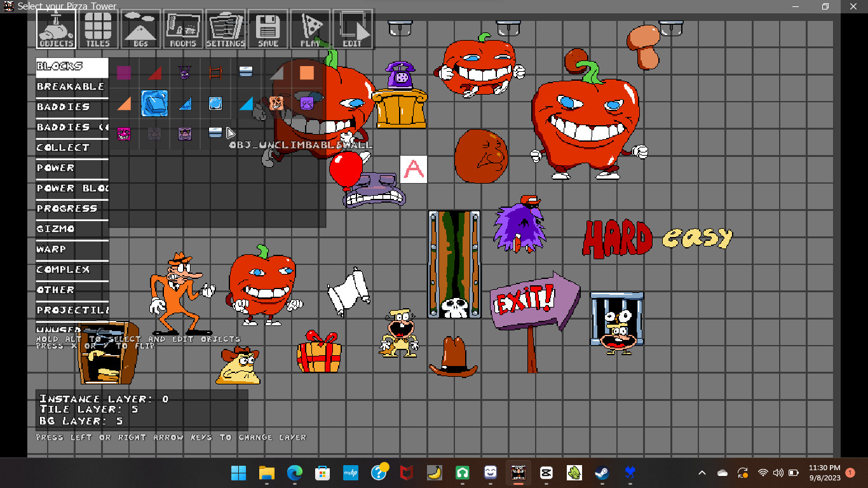Select the white platform object in the palette
This screenshot has height=488, width=868.
click(x=245, y=71)
